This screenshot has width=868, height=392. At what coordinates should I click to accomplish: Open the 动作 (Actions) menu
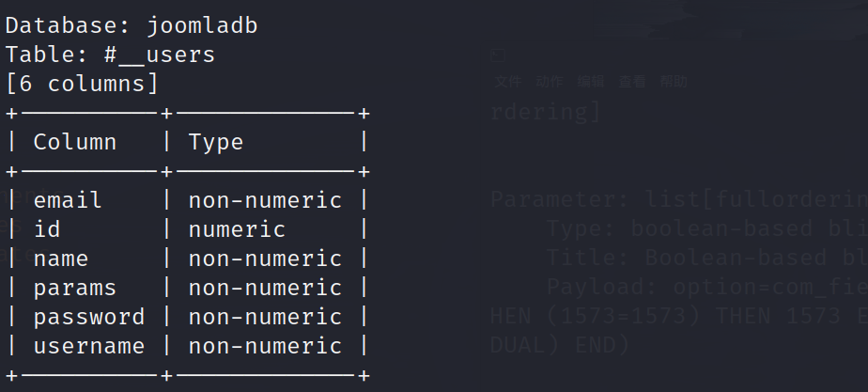point(550,82)
